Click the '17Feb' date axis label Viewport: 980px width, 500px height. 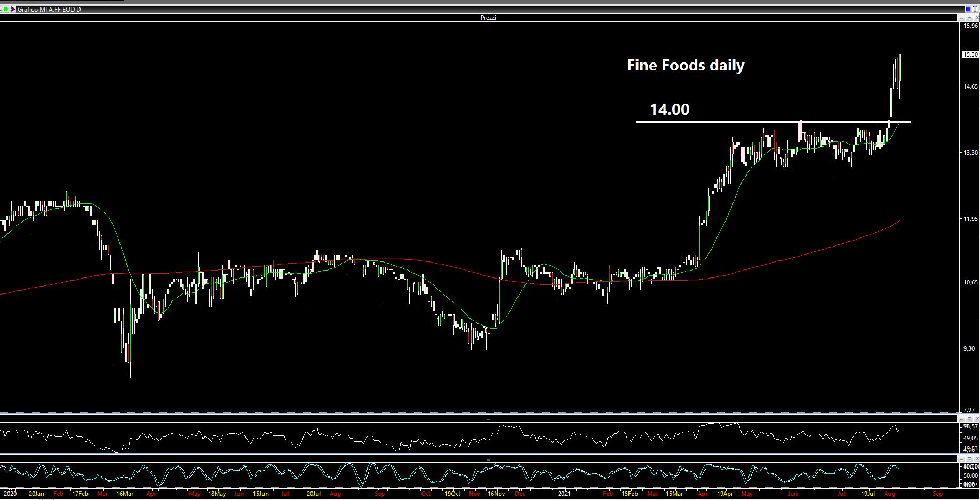80,494
